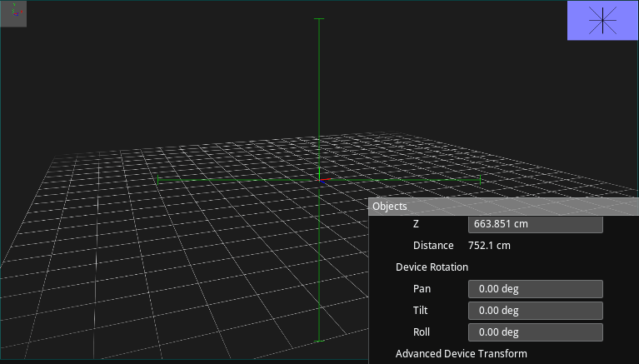The height and width of the screenshot is (364, 639).
Task: Select the Roll rotation input field
Action: [x=535, y=332]
